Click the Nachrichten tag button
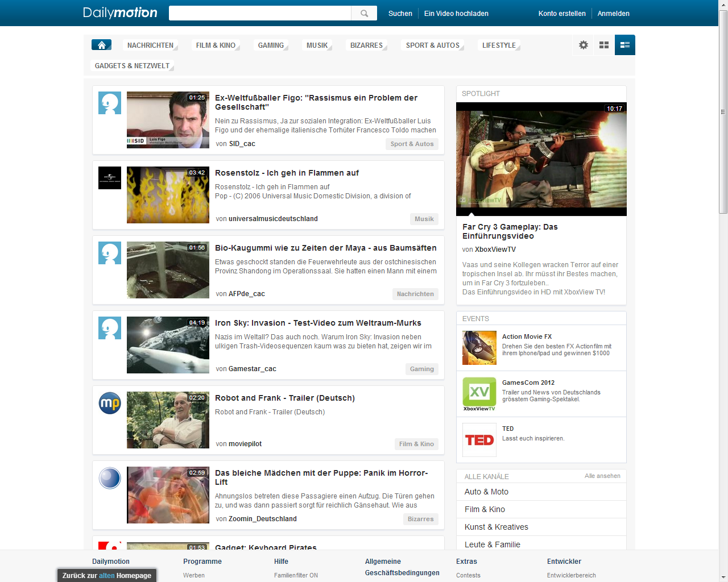728x582 pixels. click(415, 294)
